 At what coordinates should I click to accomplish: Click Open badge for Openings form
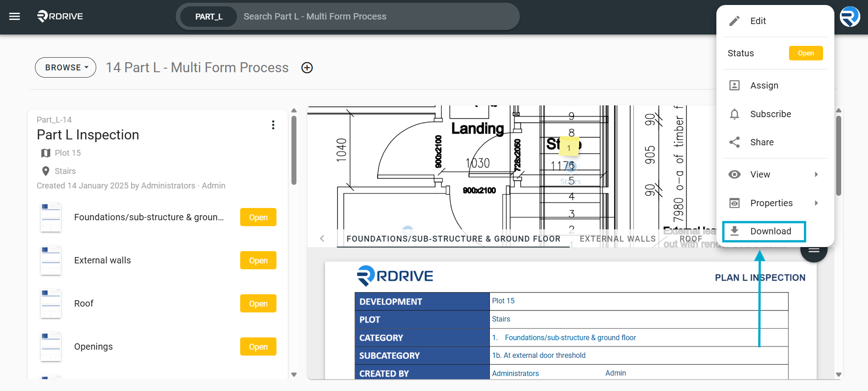[x=258, y=347]
